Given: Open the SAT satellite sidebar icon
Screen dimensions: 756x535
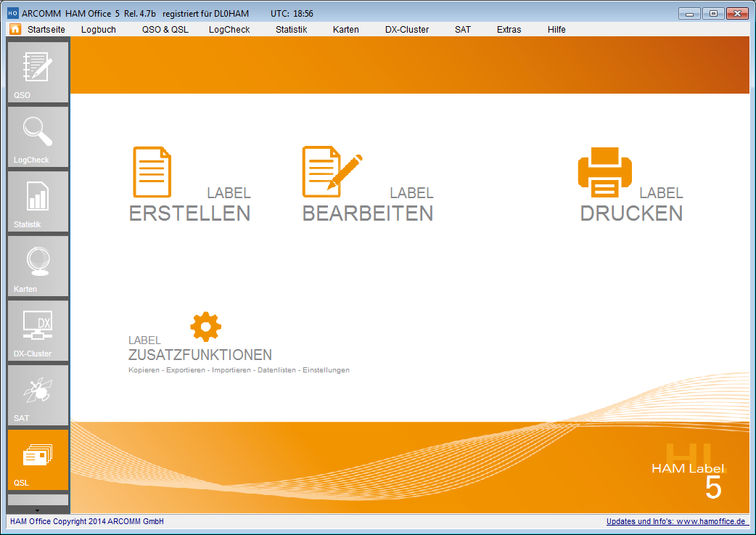Looking at the screenshot, I should click(x=38, y=395).
